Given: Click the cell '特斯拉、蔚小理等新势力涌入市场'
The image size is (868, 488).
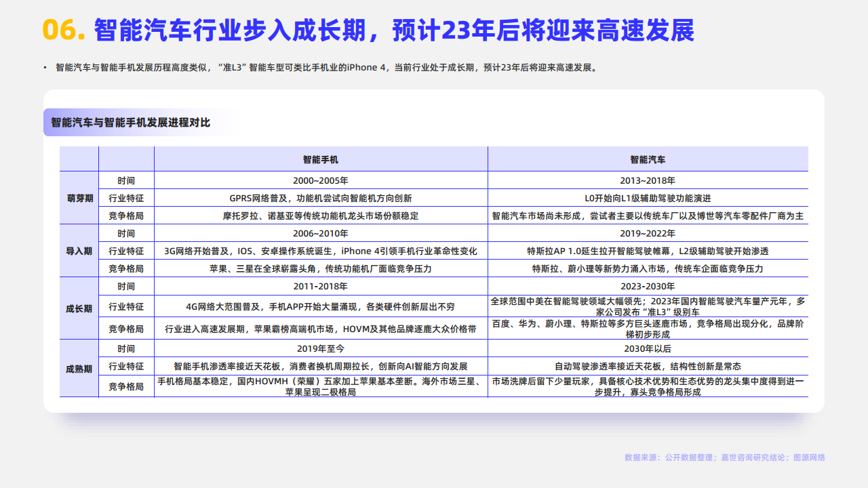Looking at the screenshot, I should pyautogui.click(x=648, y=269).
